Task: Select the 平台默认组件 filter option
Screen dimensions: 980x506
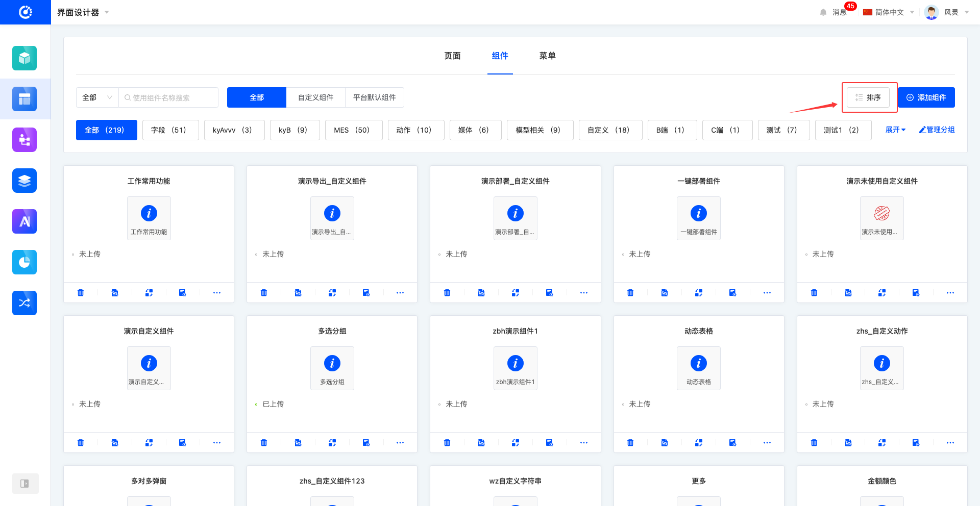Action: (374, 97)
